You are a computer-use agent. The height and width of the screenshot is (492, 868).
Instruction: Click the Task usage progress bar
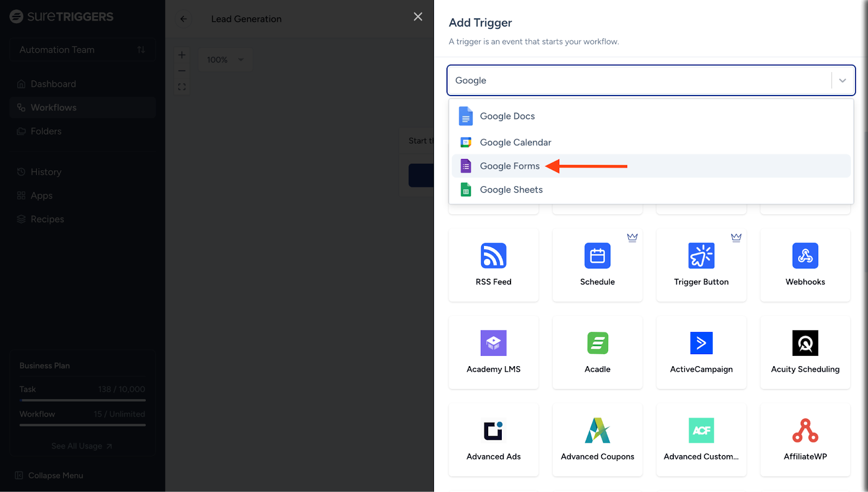tap(82, 400)
